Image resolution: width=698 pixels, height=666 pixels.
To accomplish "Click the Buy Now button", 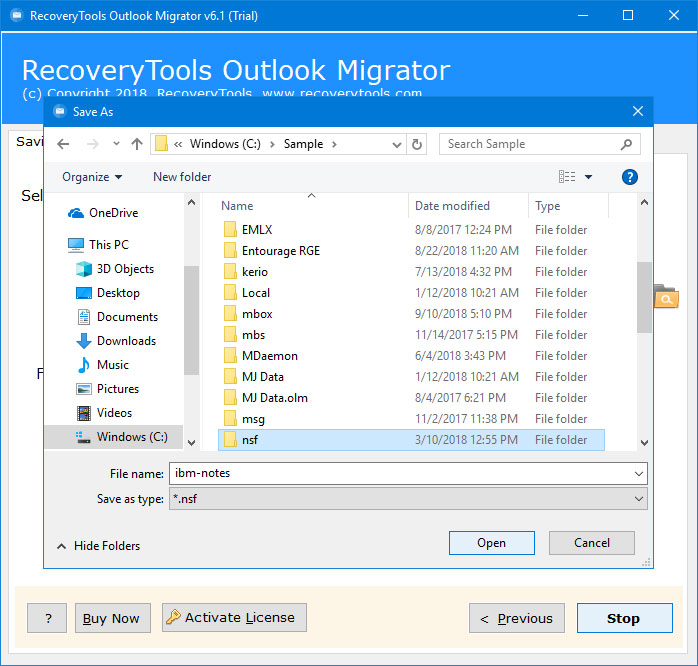I will (113, 618).
